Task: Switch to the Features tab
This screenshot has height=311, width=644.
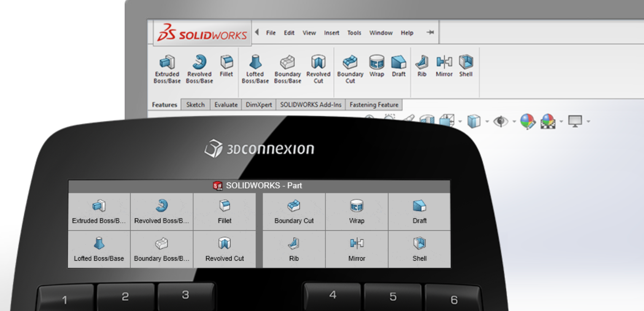Action: (x=164, y=105)
